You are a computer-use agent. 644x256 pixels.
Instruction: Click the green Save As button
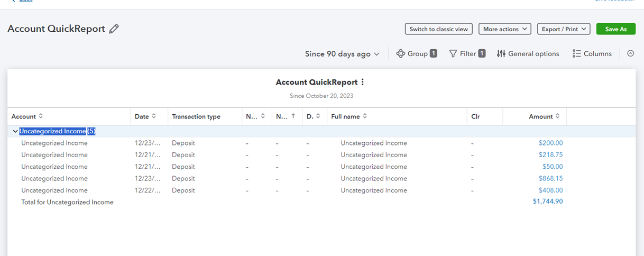tap(615, 29)
